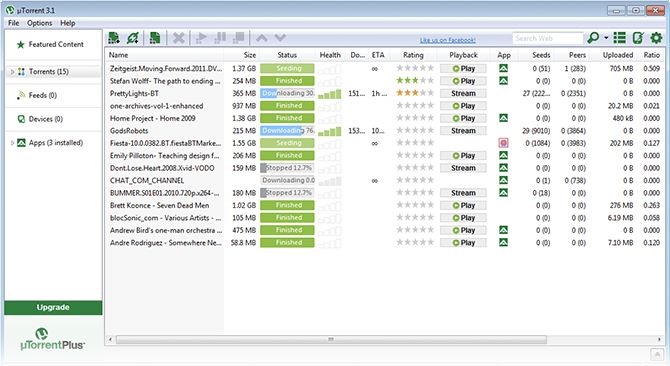The height and width of the screenshot is (366, 670).
Task: Click rating stars for Stefan Wolff torrent
Action: click(415, 80)
